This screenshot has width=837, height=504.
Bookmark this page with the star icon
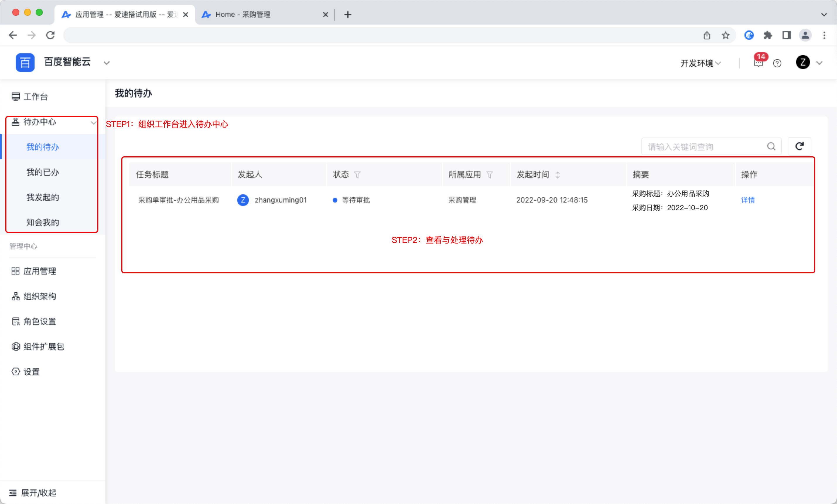coord(726,35)
